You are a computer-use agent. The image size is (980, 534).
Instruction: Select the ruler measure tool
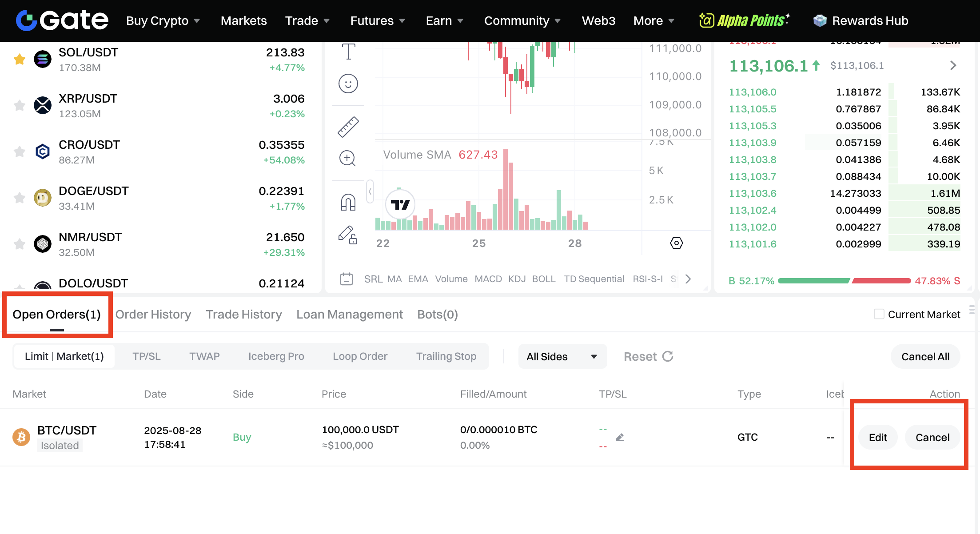pos(348,127)
